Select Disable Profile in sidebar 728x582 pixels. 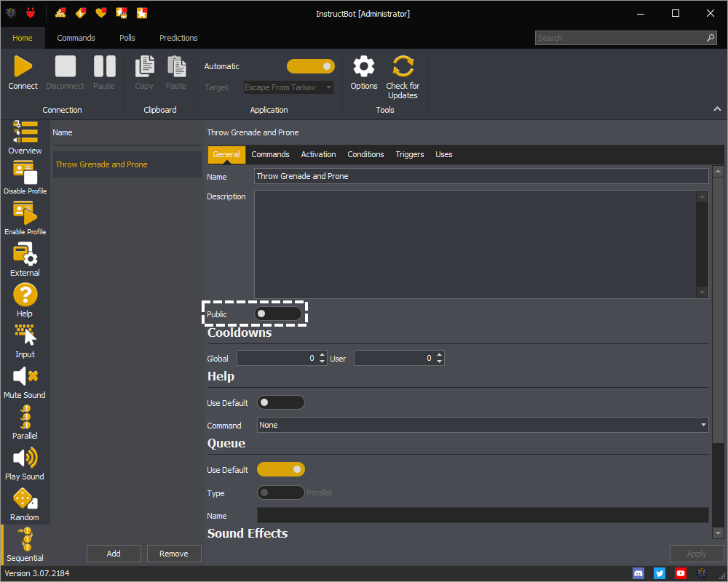pyautogui.click(x=25, y=178)
